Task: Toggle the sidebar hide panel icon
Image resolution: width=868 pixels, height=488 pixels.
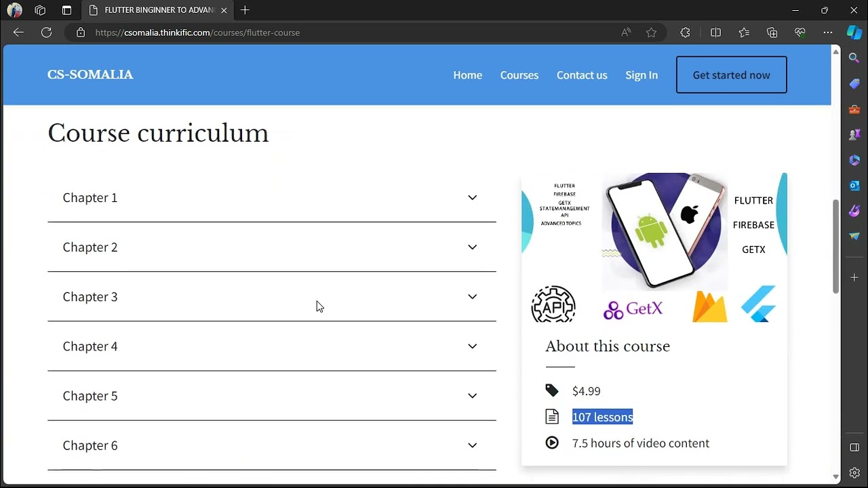Action: tap(854, 447)
